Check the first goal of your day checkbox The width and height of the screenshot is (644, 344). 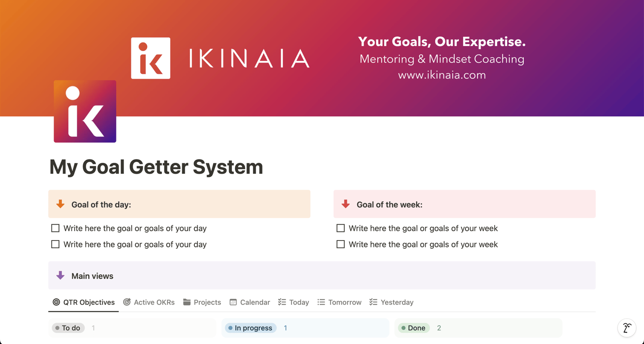click(55, 228)
